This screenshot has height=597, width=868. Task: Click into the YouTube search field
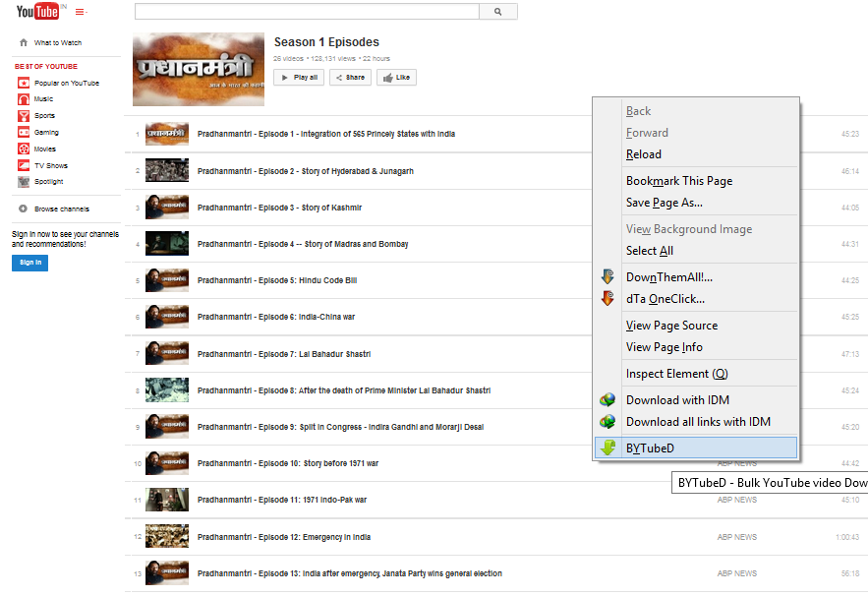click(x=308, y=12)
